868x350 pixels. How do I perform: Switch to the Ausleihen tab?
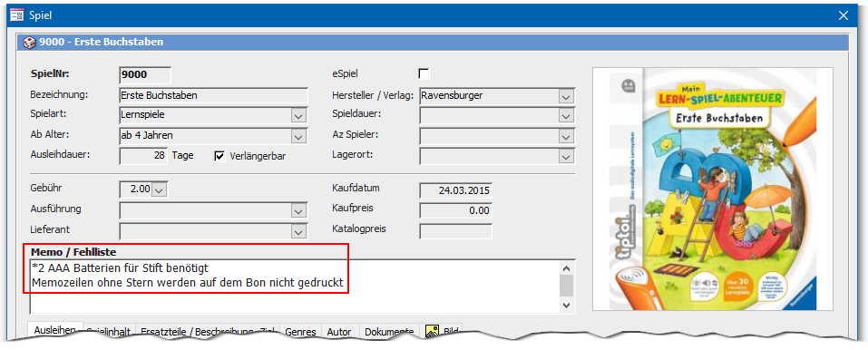coord(54,329)
